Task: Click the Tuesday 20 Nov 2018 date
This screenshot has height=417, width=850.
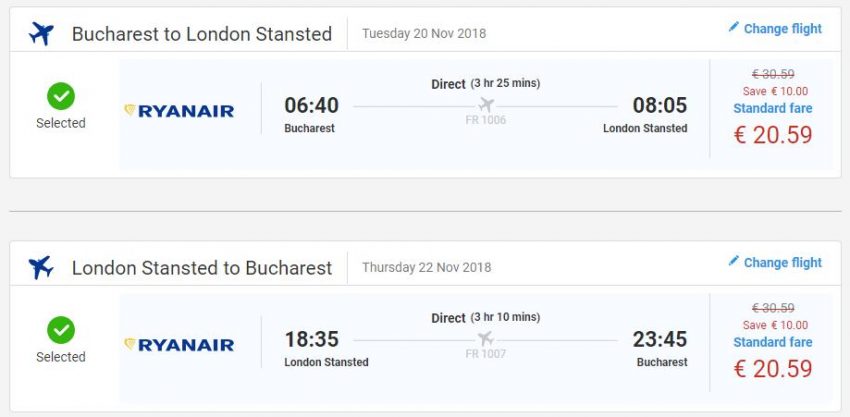Action: click(x=424, y=33)
